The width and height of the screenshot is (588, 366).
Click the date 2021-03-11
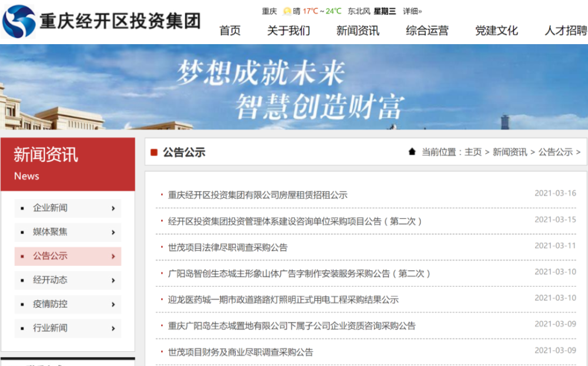(x=556, y=245)
